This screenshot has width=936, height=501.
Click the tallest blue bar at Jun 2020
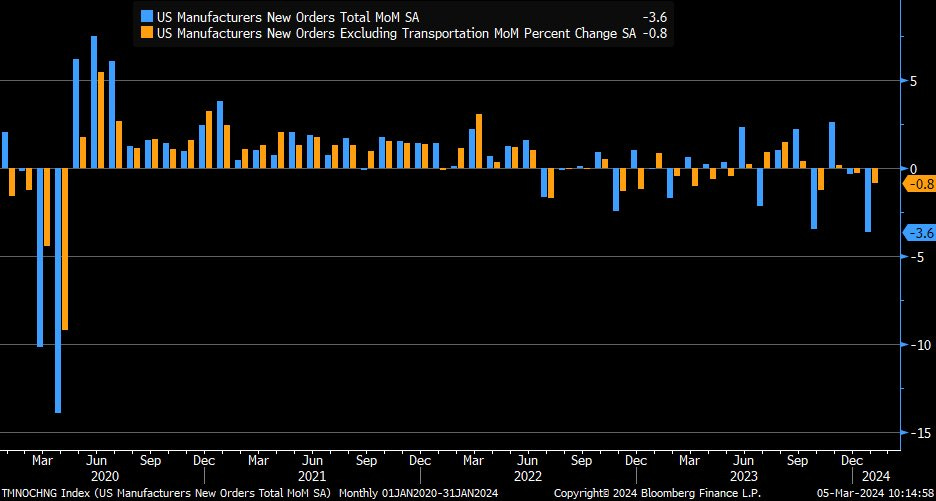coord(94,102)
